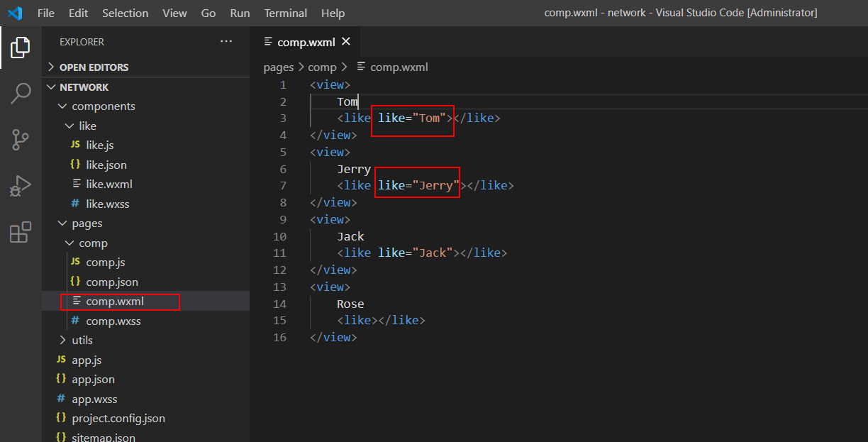
Task: Click the JS icon beside app.js
Action: point(61,360)
